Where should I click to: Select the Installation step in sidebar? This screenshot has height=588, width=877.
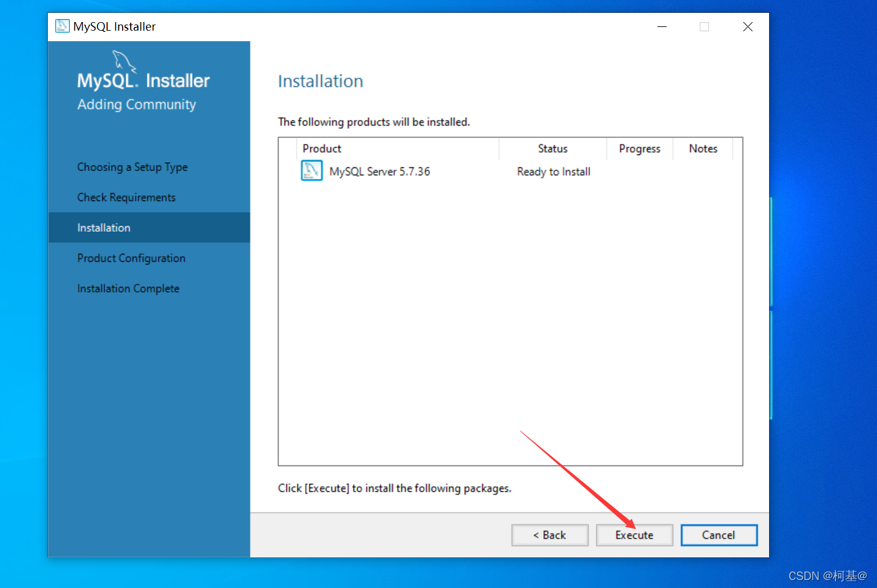(x=149, y=227)
